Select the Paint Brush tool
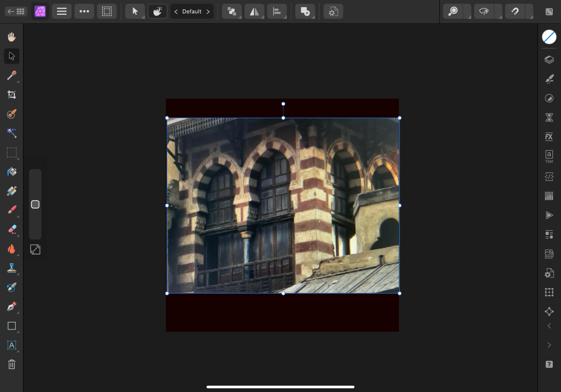Viewport: 561px width, 392px height. pyautogui.click(x=12, y=209)
